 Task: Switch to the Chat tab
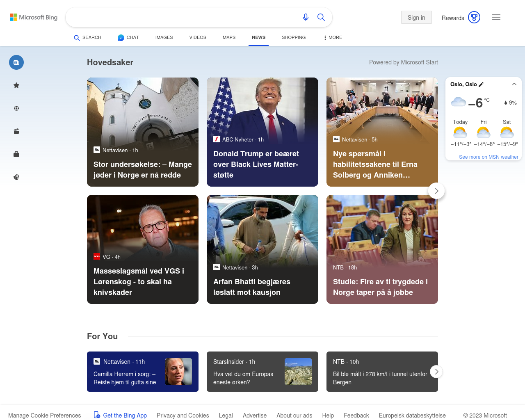[x=128, y=37]
